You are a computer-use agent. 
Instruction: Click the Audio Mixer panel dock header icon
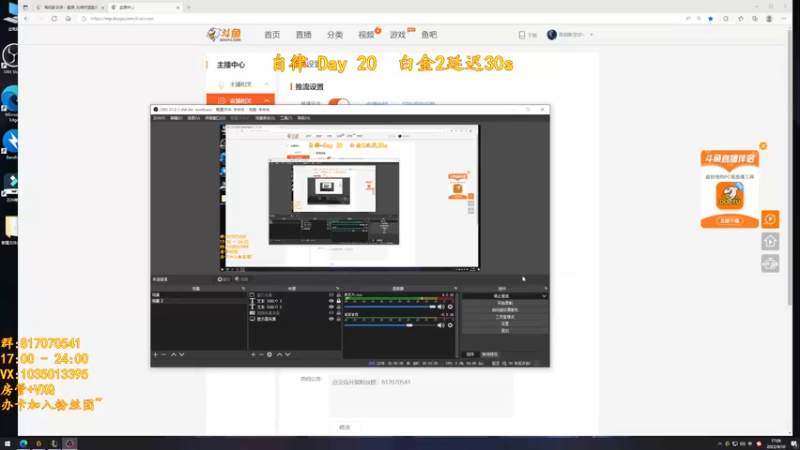456,288
